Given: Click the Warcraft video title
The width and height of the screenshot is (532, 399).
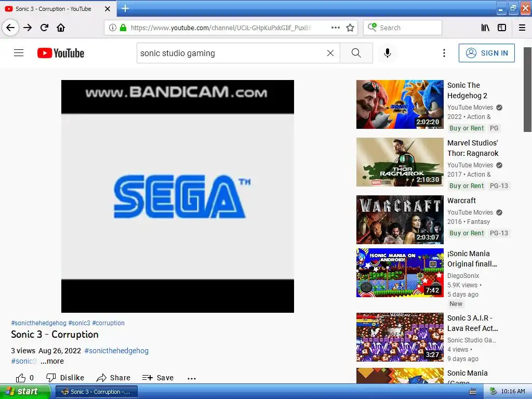Looking at the screenshot, I should tap(461, 201).
